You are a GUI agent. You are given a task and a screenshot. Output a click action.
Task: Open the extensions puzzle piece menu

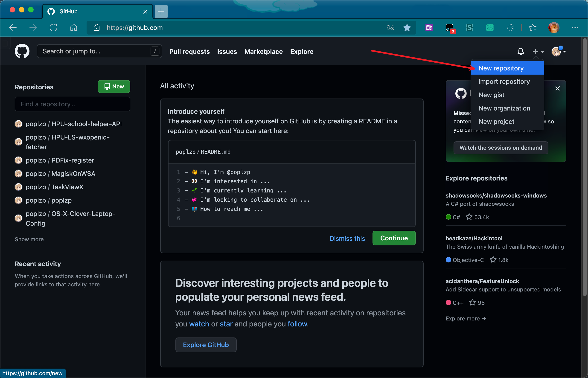(x=510, y=27)
